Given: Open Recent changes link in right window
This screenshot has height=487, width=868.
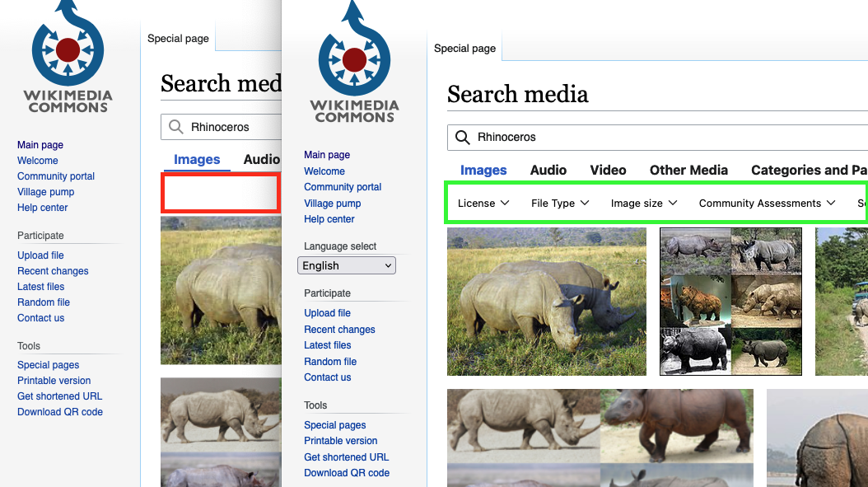Looking at the screenshot, I should coord(338,329).
